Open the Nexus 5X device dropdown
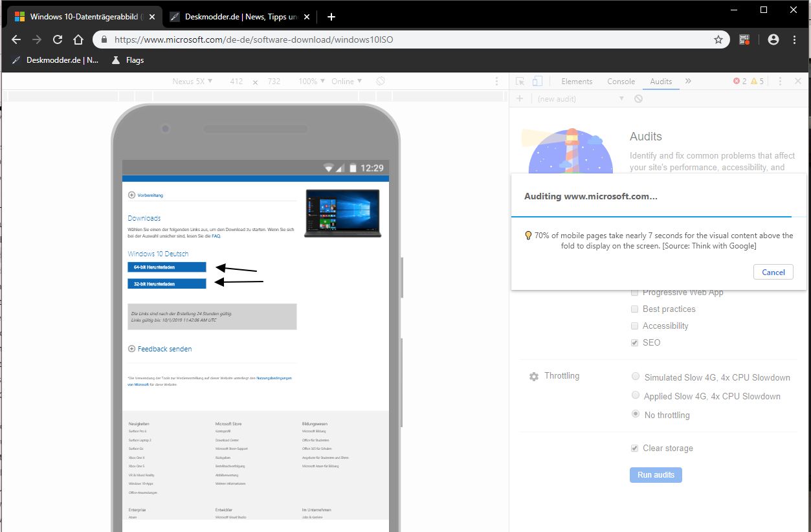The image size is (811, 532). click(192, 82)
